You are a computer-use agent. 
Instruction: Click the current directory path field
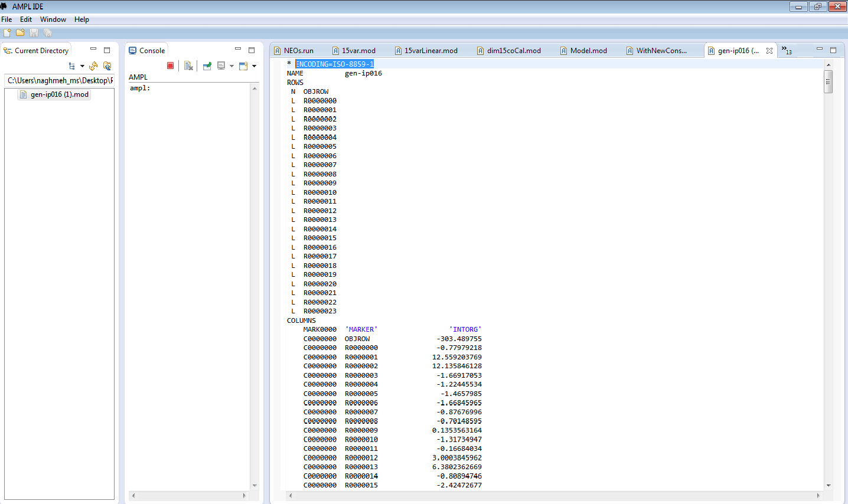[59, 80]
